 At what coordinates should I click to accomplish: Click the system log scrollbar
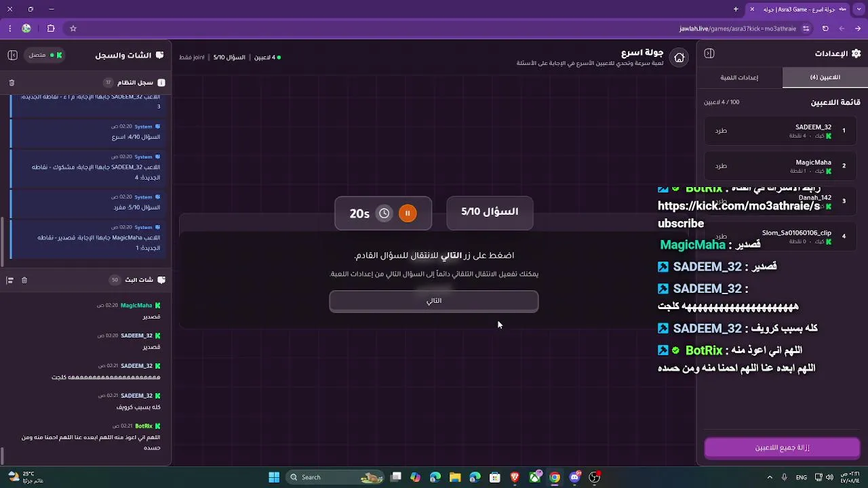click(2, 241)
